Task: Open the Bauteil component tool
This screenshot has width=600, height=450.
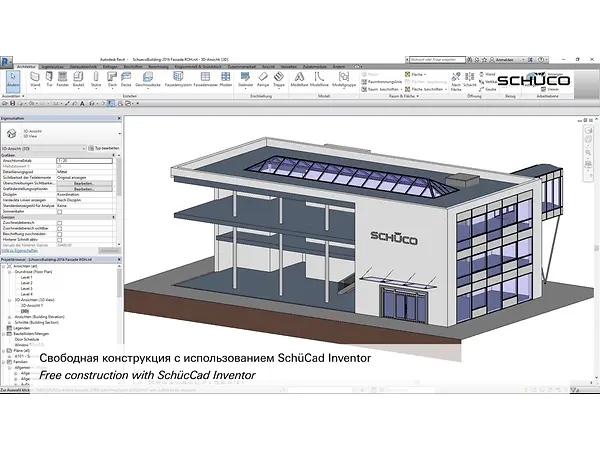Action: [x=78, y=79]
